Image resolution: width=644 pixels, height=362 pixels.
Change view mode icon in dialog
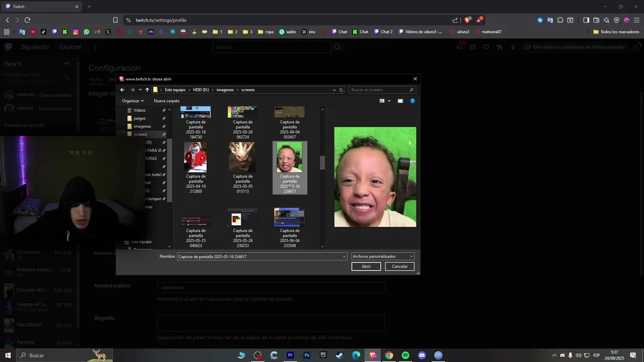pos(382,101)
